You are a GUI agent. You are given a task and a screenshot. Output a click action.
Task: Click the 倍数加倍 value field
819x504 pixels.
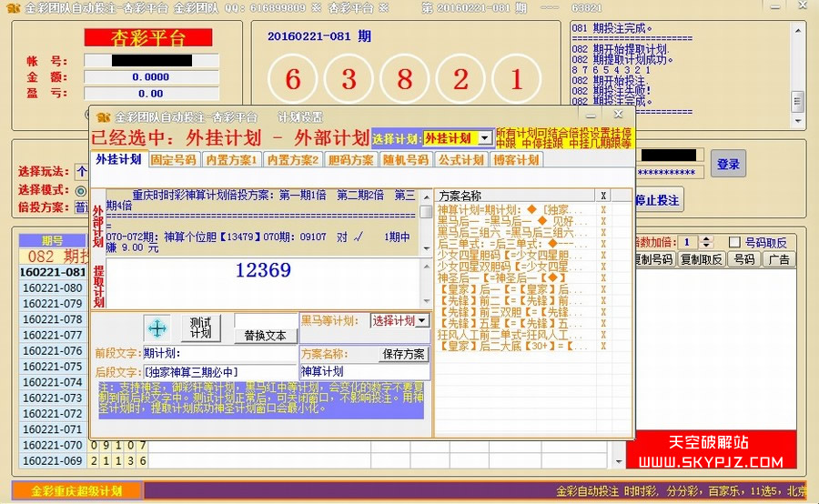[689, 242]
